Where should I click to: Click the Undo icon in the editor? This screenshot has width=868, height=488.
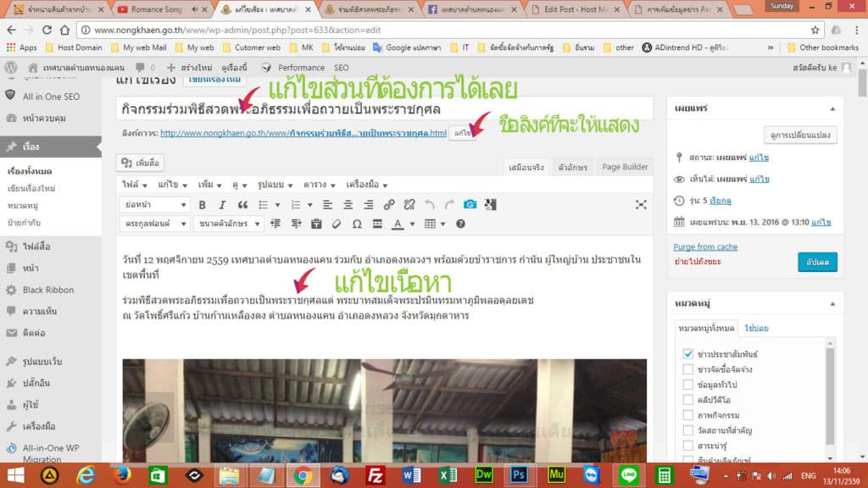(429, 204)
